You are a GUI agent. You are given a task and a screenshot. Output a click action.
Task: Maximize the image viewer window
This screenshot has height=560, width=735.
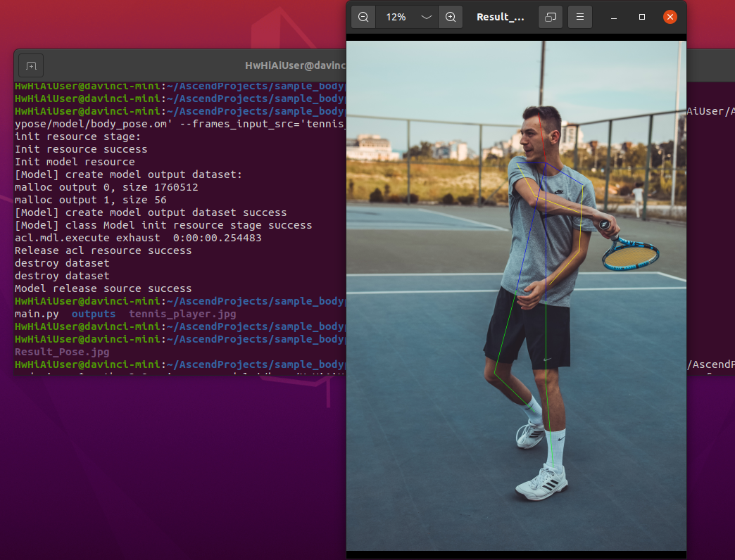(641, 16)
